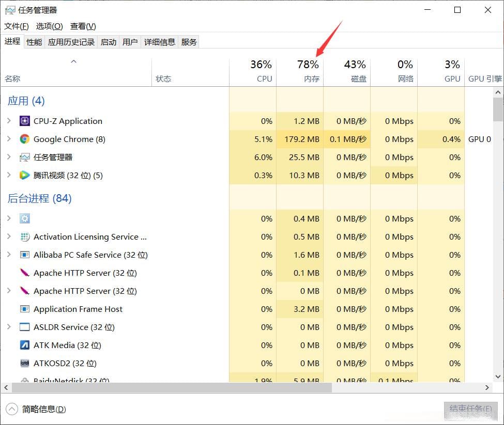The image size is (504, 425).
Task: Expand the Activation Licensing Service group
Action: click(9, 236)
